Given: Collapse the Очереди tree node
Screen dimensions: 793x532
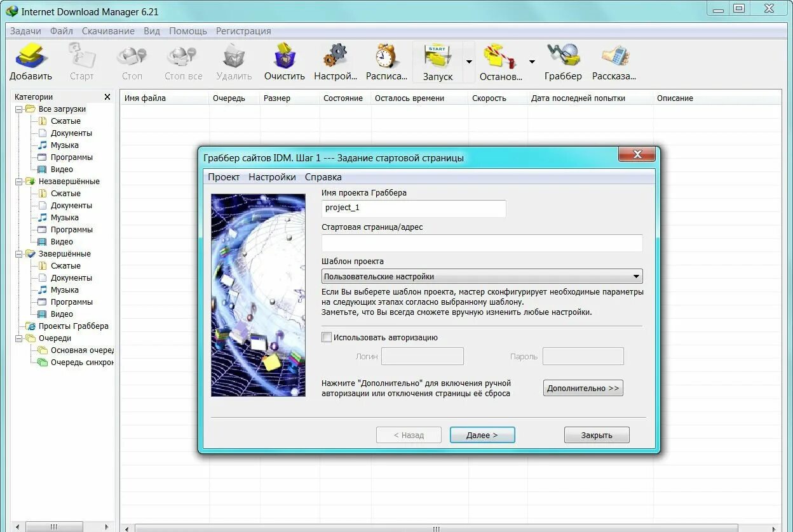Looking at the screenshot, I should (x=19, y=338).
